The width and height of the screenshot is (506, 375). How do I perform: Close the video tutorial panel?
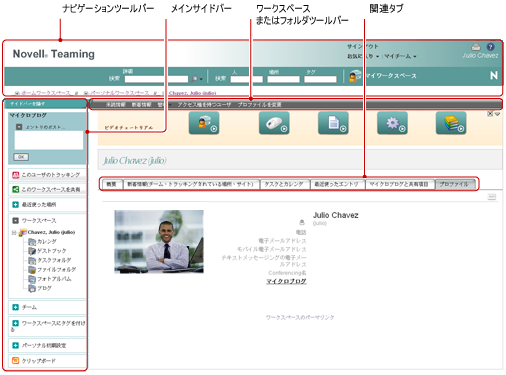point(490,114)
